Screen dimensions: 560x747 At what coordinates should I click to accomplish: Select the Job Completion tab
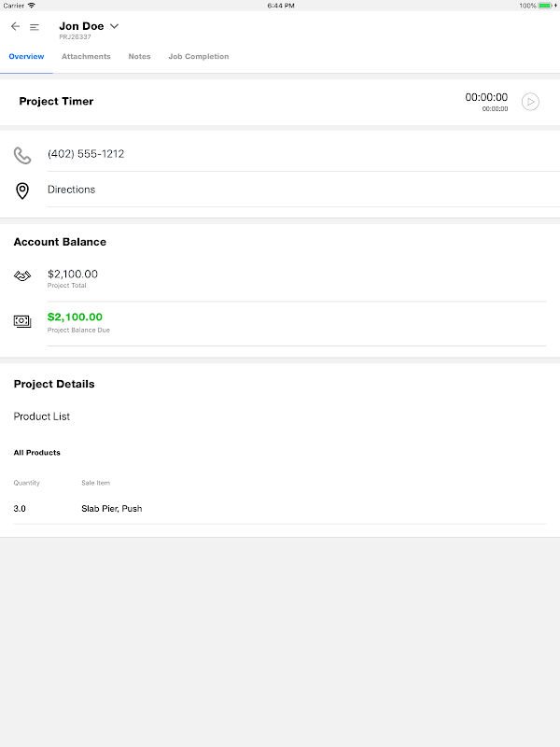coord(198,57)
